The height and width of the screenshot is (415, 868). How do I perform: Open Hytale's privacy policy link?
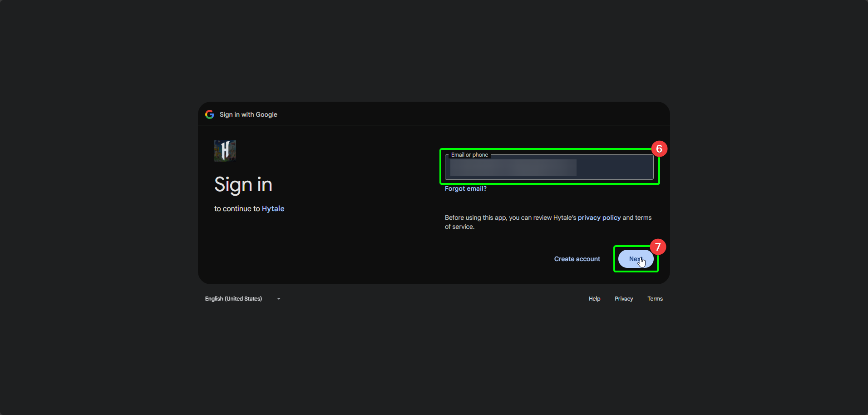599,217
